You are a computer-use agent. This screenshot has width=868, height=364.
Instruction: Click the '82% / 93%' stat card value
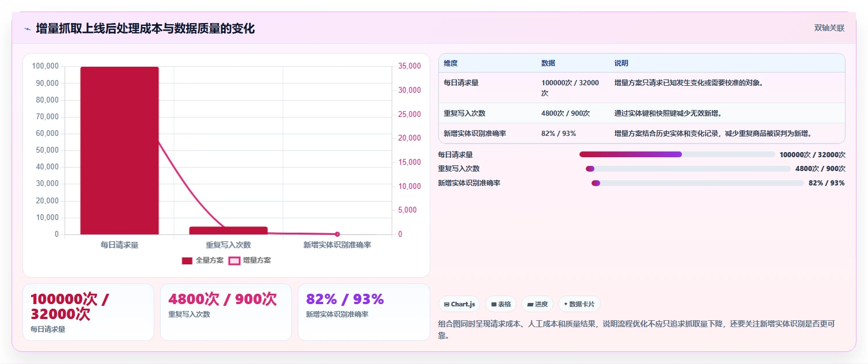344,299
